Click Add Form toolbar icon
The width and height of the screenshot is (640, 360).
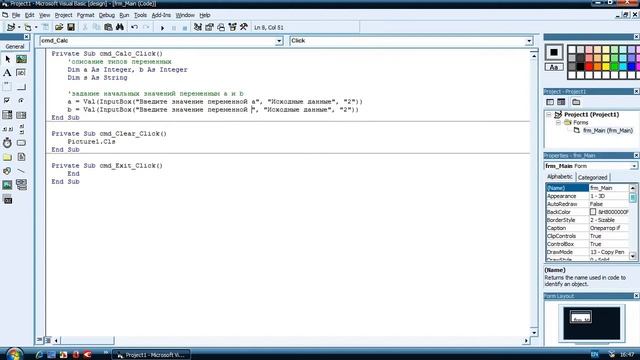click(28, 27)
